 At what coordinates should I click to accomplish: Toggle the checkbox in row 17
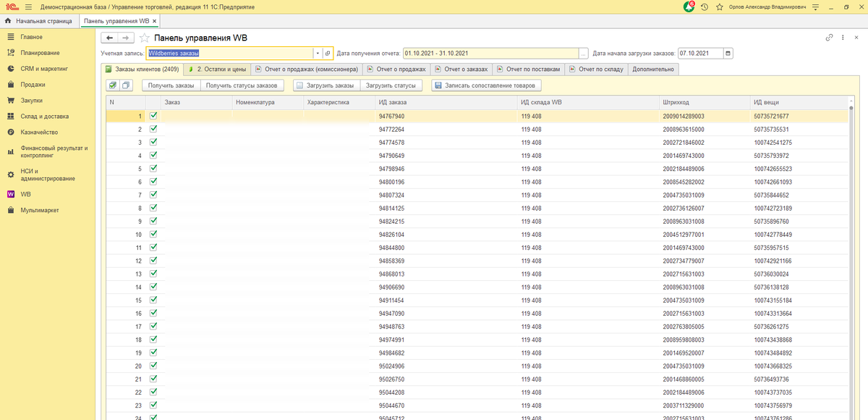click(153, 326)
